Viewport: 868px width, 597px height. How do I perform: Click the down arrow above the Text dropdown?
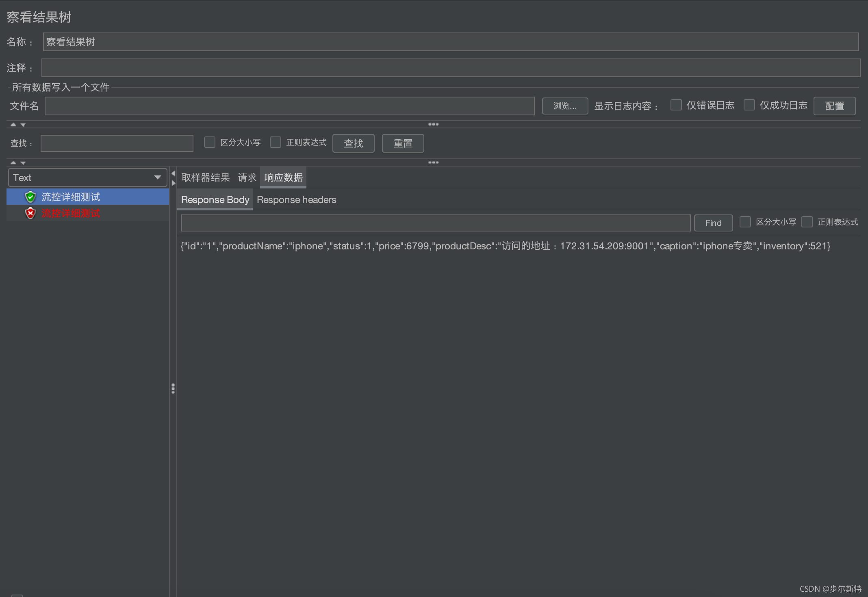click(x=23, y=162)
